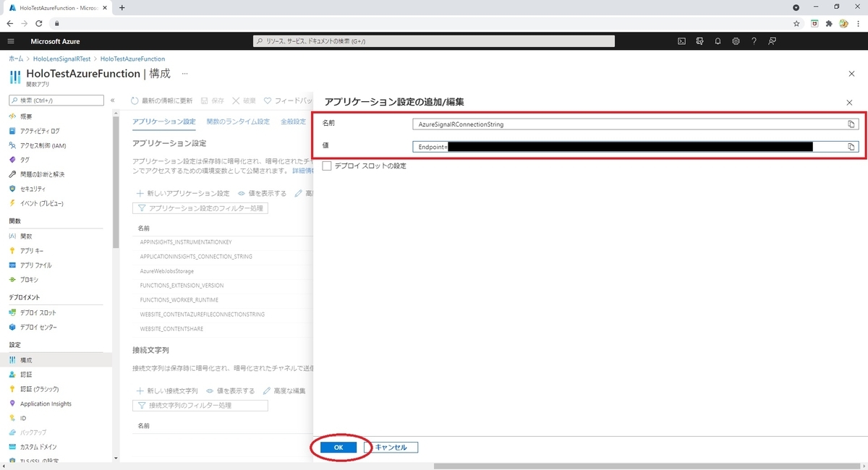Open アクティビティ ログ in the sidebar

(x=40, y=131)
